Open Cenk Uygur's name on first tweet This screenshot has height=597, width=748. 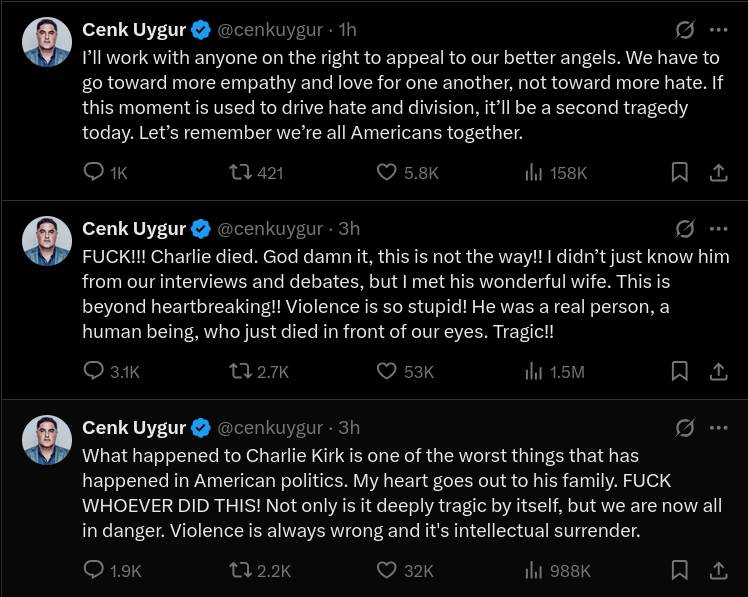pos(133,30)
